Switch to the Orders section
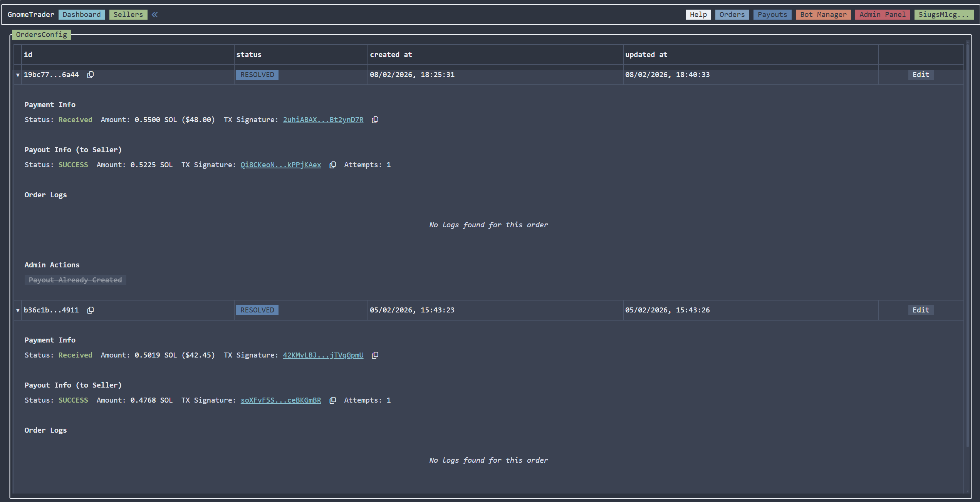The width and height of the screenshot is (980, 502). [x=732, y=15]
